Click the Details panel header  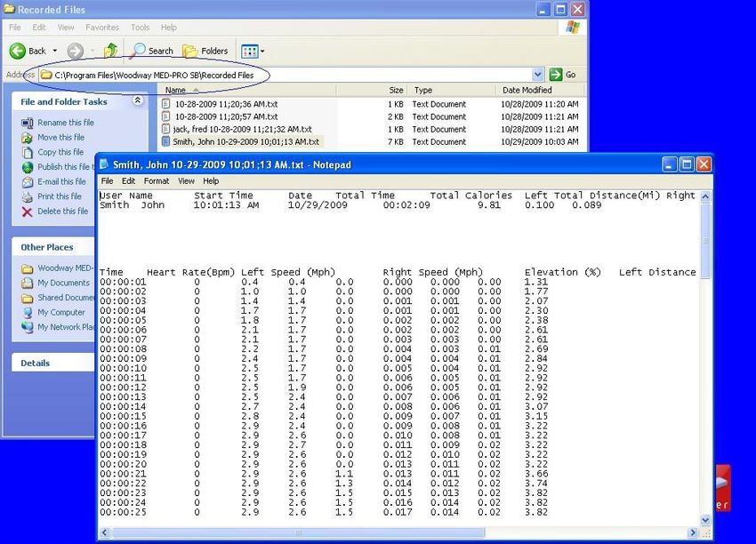tap(53, 363)
